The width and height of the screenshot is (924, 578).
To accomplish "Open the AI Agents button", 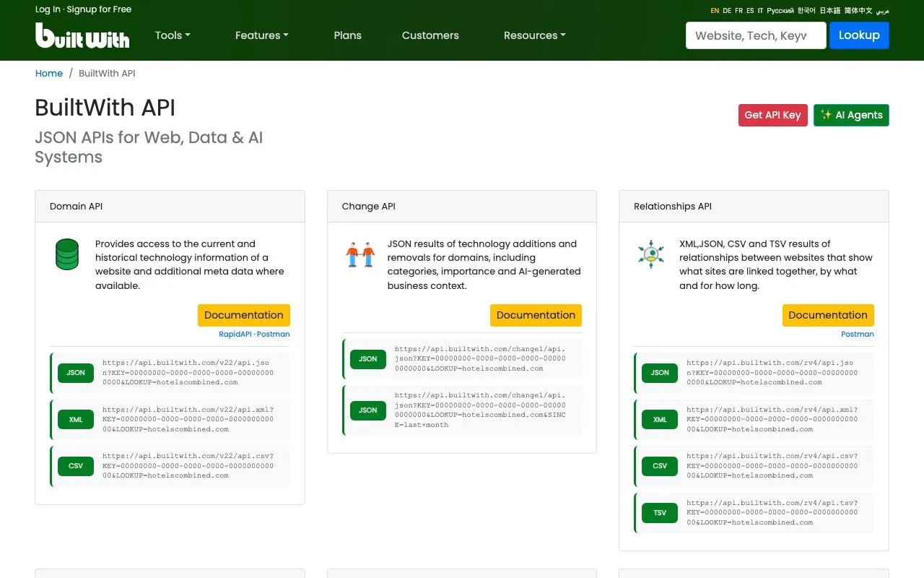I will pos(851,115).
